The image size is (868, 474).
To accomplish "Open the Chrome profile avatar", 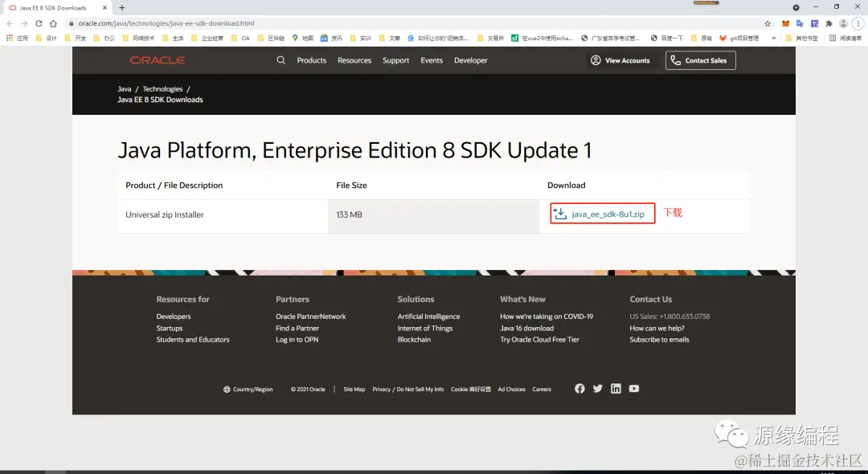I will click(x=844, y=23).
